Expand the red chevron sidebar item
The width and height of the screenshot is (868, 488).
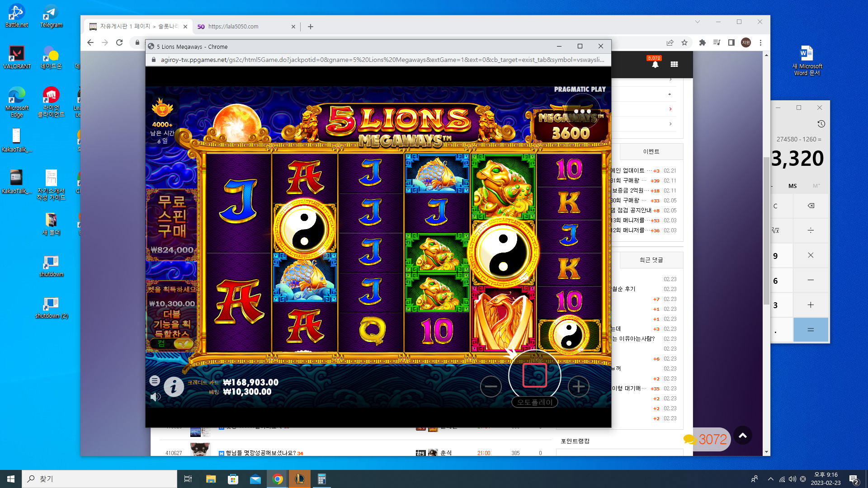pos(670,109)
